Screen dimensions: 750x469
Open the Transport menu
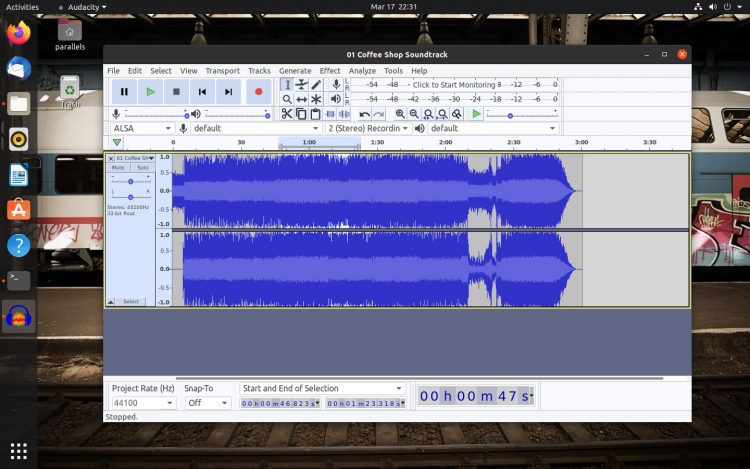[x=222, y=71]
